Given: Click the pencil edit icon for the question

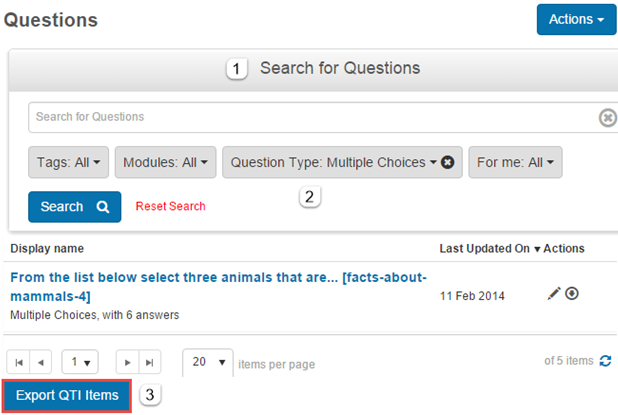Looking at the screenshot, I should point(555,294).
